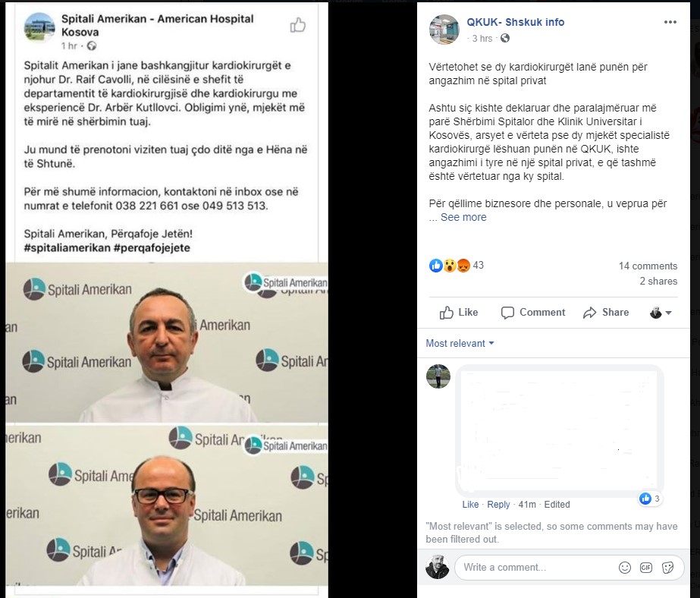Click the Comment action button
Image resolution: width=700 pixels, height=598 pixels.
(533, 313)
